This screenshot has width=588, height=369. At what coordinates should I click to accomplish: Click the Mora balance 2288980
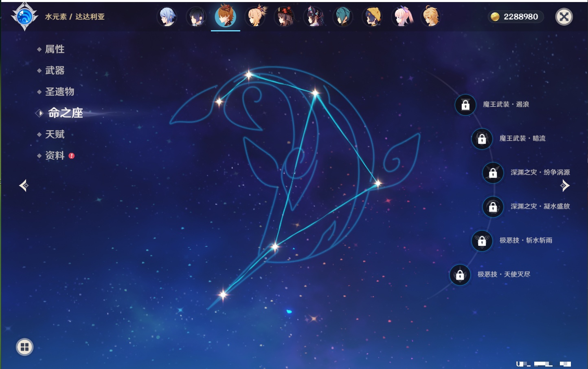(521, 17)
